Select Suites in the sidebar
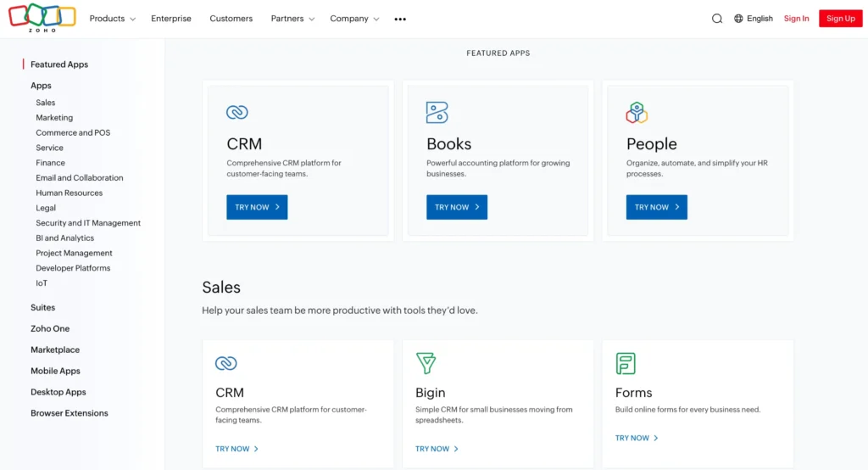Screen dimensions: 868x470 tap(42, 307)
